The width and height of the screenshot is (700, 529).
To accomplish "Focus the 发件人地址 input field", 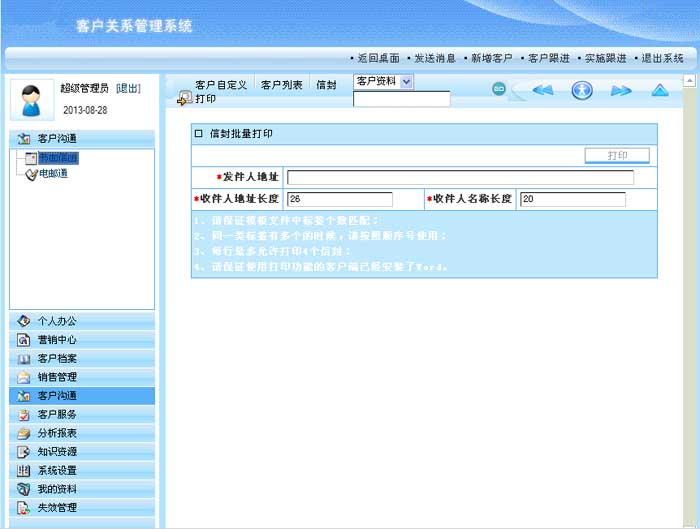I will point(460,177).
